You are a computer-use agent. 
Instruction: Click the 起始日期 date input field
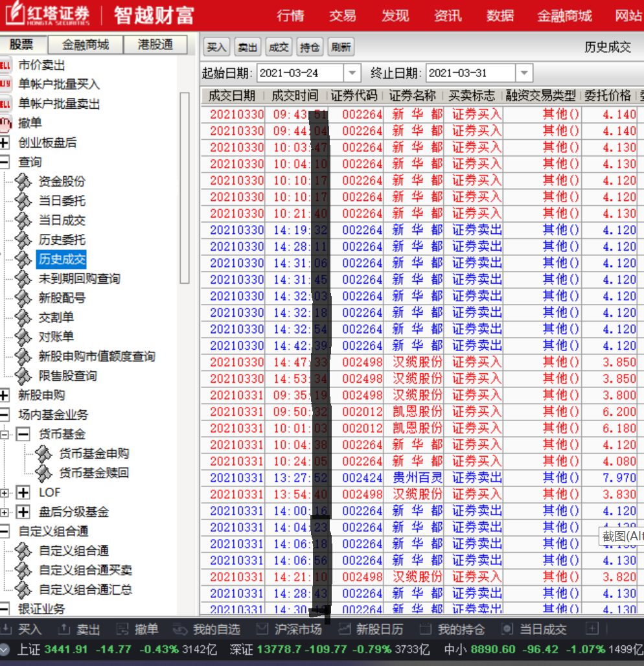(x=301, y=73)
